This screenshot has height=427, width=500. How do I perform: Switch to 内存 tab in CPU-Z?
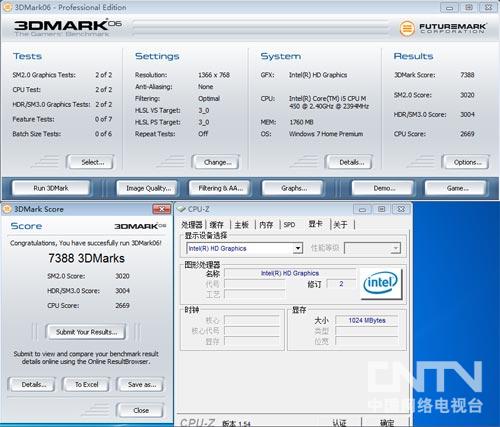point(266,225)
